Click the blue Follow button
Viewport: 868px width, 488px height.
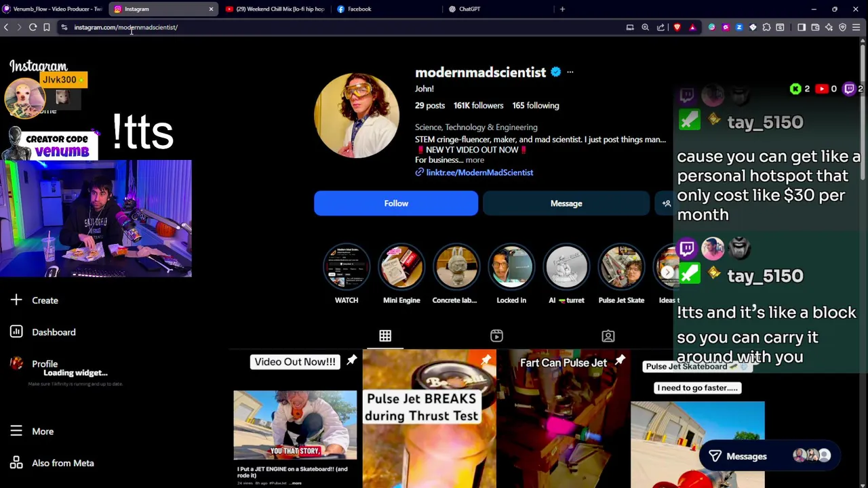(x=396, y=203)
